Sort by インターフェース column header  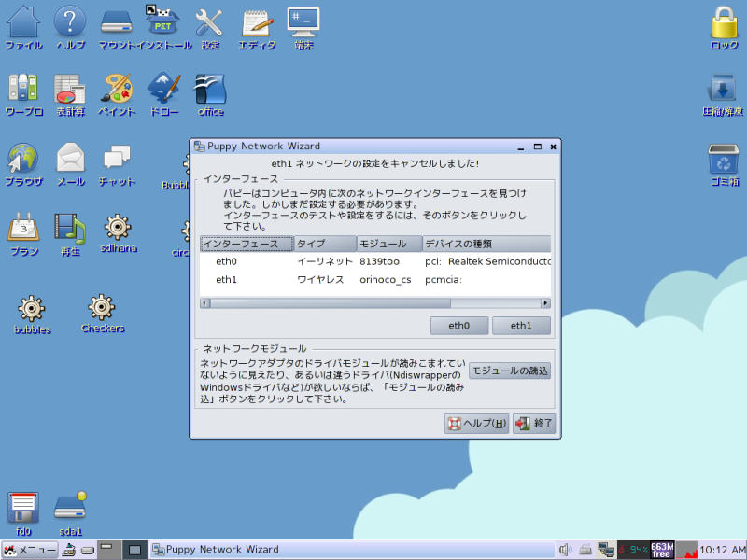pyautogui.click(x=247, y=244)
